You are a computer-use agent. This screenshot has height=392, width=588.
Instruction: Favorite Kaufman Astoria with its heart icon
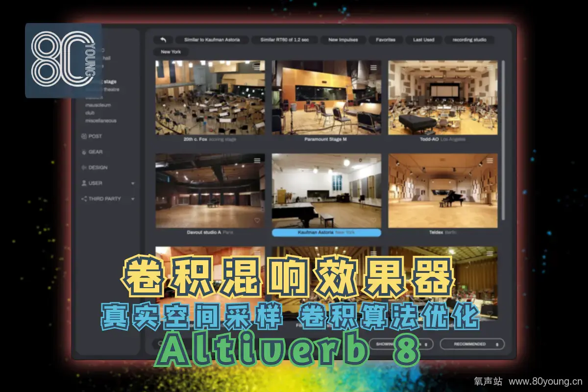373,221
